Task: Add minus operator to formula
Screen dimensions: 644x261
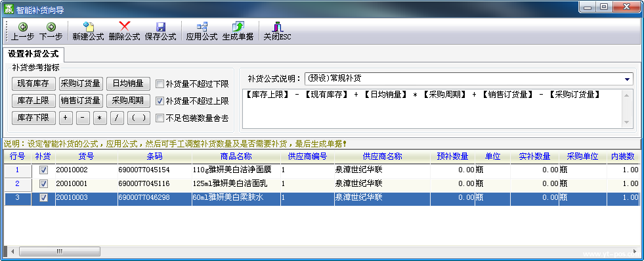Action: [x=83, y=118]
